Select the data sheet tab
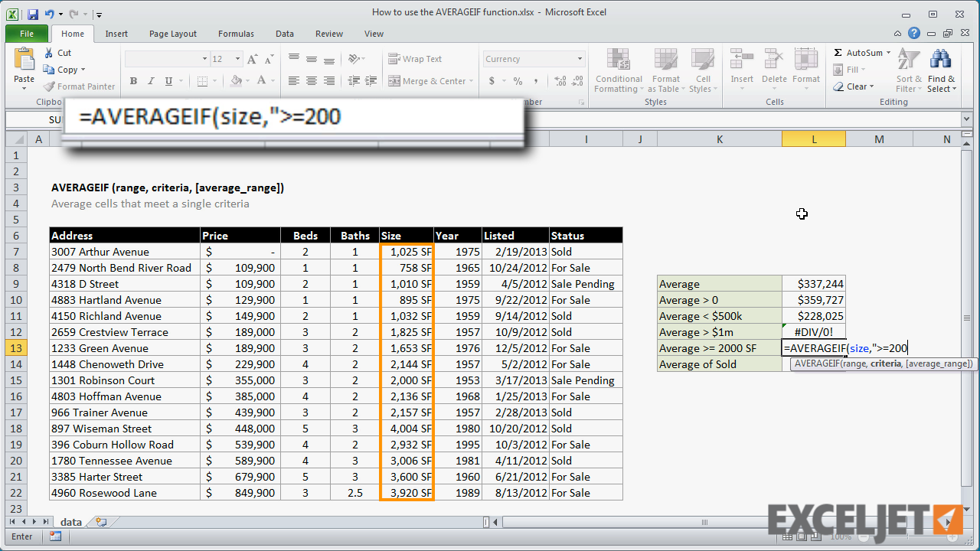Screen dimensions: 980x551 pos(70,521)
